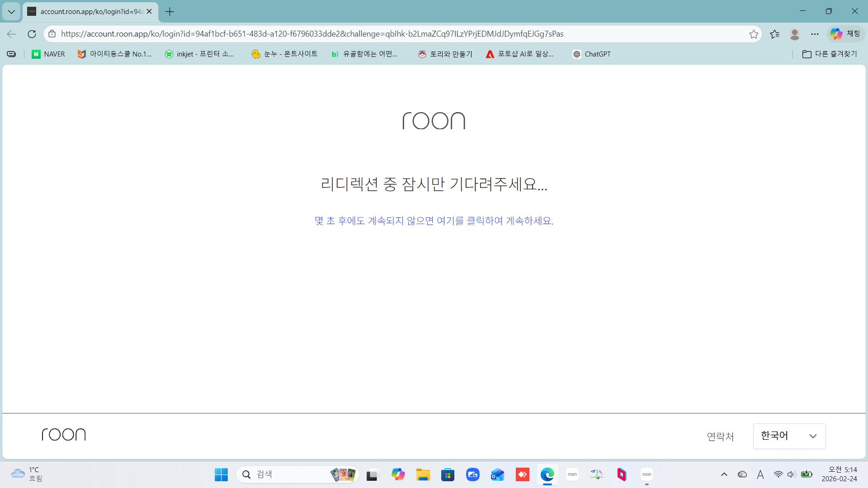
Task: Click the 연락처 footer link
Action: tap(720, 436)
